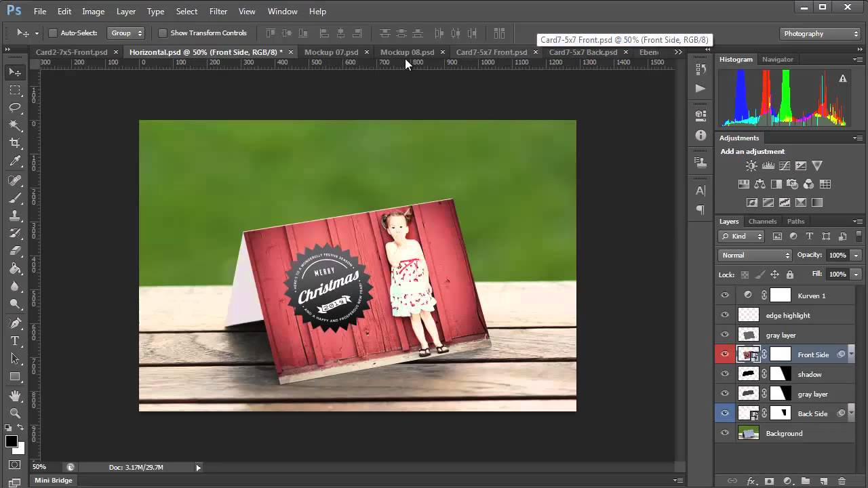
Task: Hide the edge highlight layer
Action: click(x=725, y=315)
